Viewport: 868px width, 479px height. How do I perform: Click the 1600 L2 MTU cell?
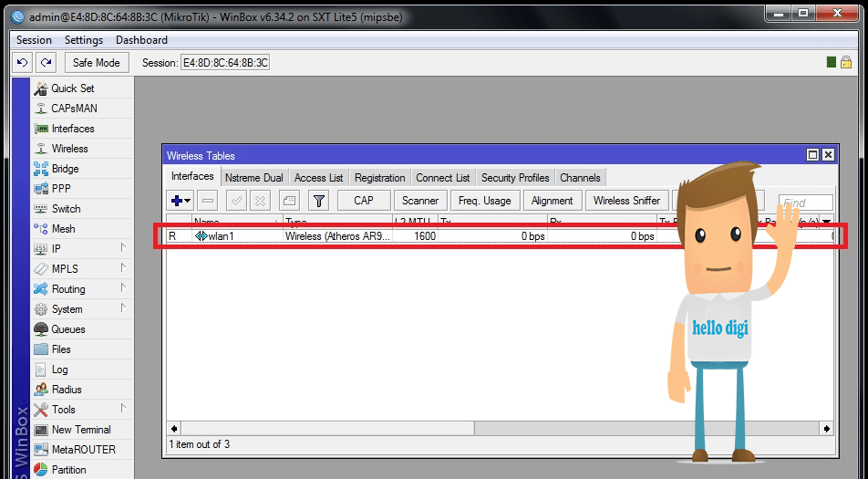[x=415, y=236]
